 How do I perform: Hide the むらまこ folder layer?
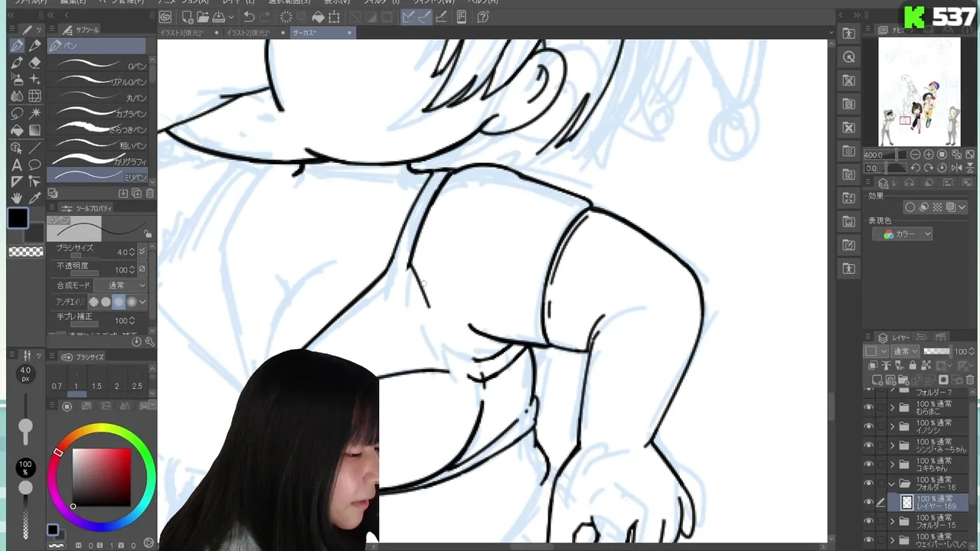click(868, 408)
